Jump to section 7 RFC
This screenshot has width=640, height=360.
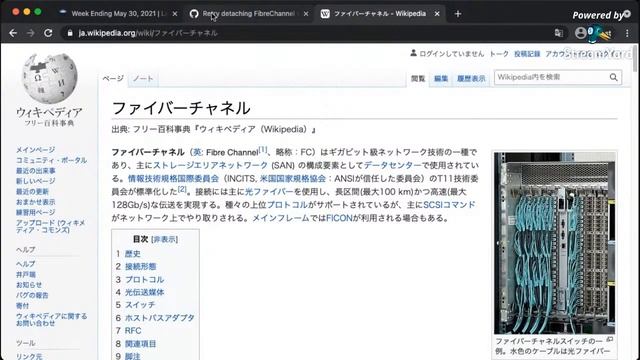pos(133,331)
